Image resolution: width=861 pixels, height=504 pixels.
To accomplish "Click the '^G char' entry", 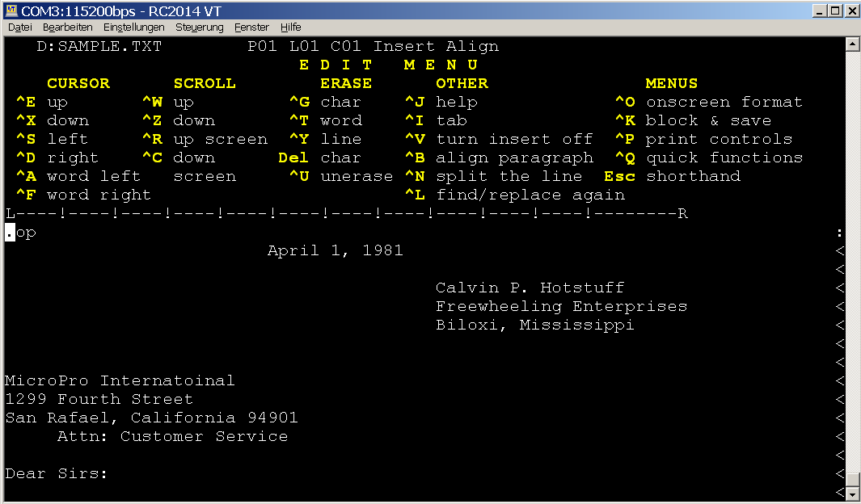I will 326,102.
